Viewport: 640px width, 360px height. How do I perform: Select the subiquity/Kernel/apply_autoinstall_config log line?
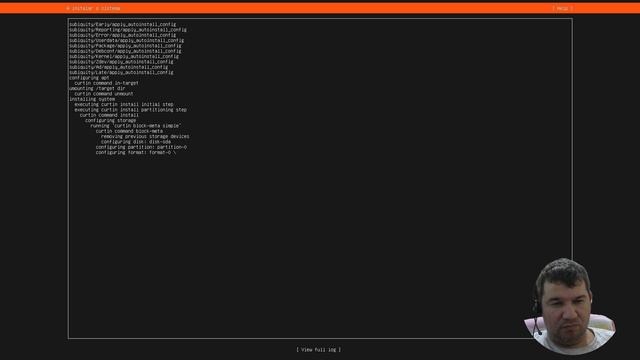124,56
